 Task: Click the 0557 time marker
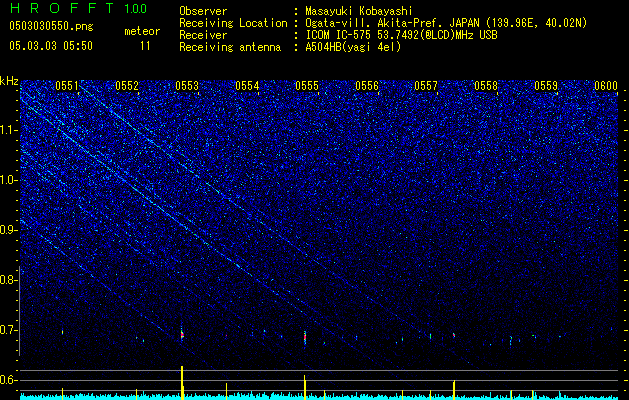tap(426, 86)
